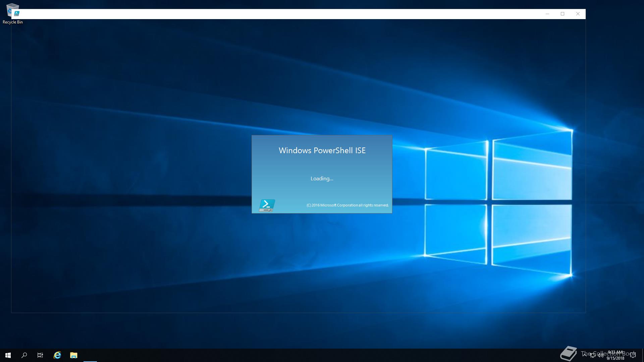Maximize the PowerShell ISE window
Viewport: 644px width, 362px height.
point(562,14)
